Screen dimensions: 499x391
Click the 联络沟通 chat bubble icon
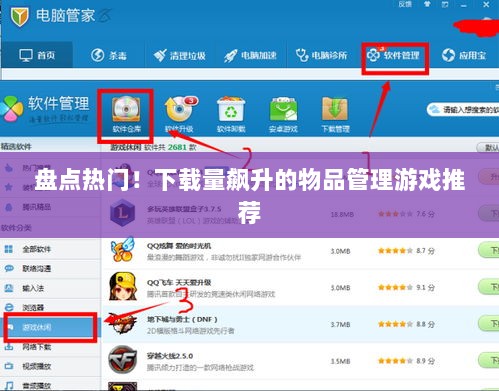[9, 268]
